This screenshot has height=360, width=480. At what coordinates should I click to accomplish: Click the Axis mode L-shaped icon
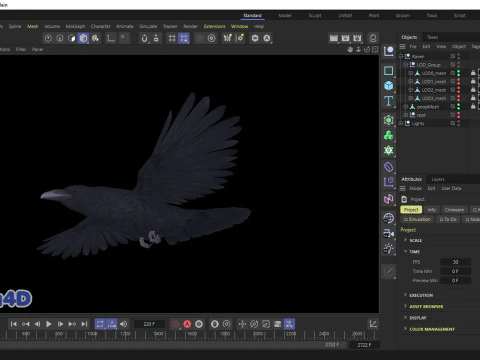tap(110, 38)
